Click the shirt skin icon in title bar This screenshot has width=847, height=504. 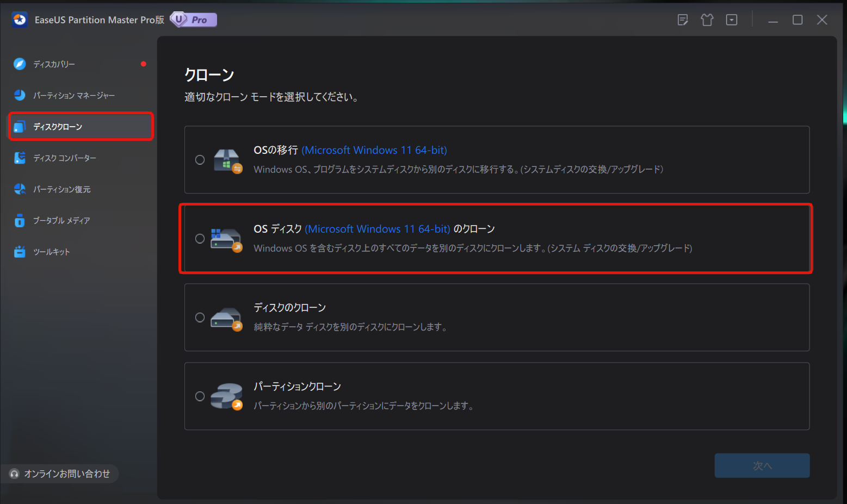(x=707, y=20)
